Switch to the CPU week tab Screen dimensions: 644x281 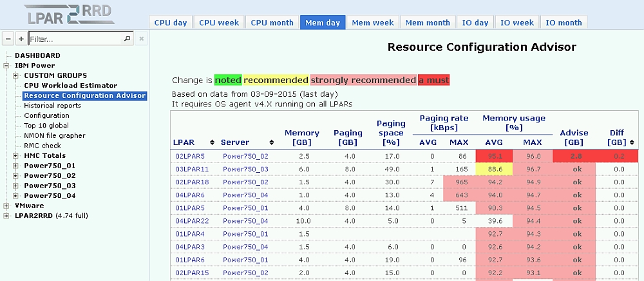(x=219, y=22)
